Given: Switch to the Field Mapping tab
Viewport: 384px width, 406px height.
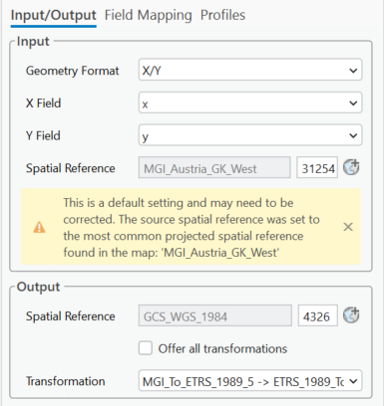Looking at the screenshot, I should (148, 15).
